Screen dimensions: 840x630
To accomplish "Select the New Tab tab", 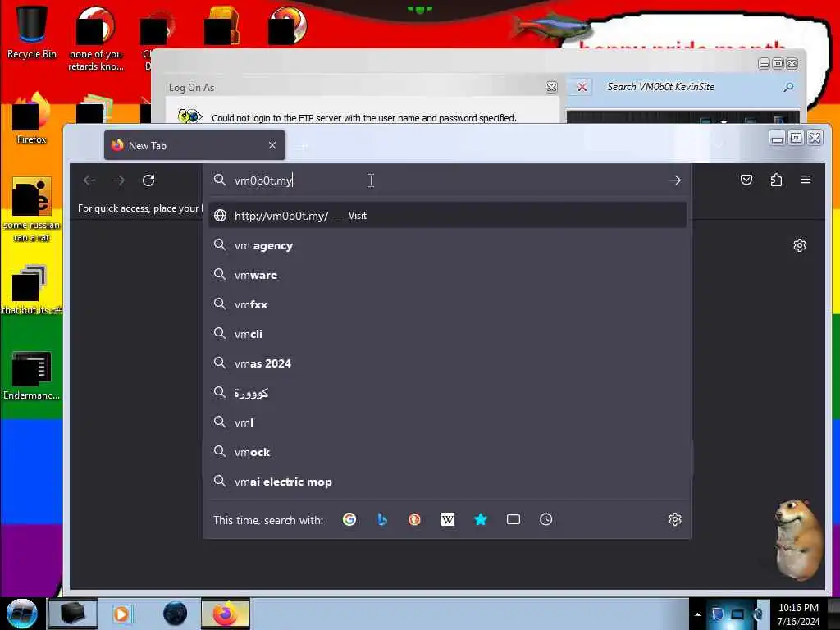I will pos(194,145).
